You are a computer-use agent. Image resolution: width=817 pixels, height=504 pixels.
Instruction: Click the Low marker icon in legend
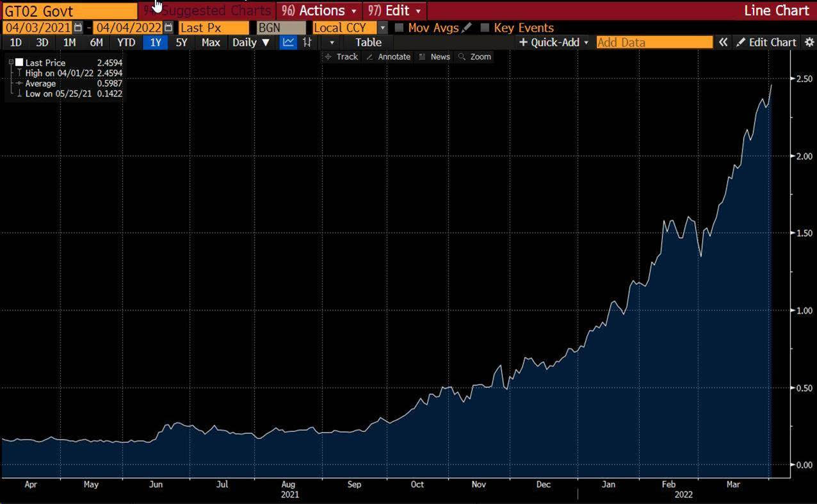pos(19,93)
